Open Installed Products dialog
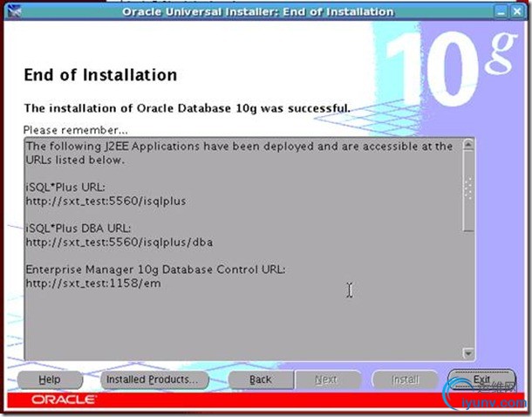Image resolution: width=532 pixels, height=417 pixels. [x=154, y=379]
